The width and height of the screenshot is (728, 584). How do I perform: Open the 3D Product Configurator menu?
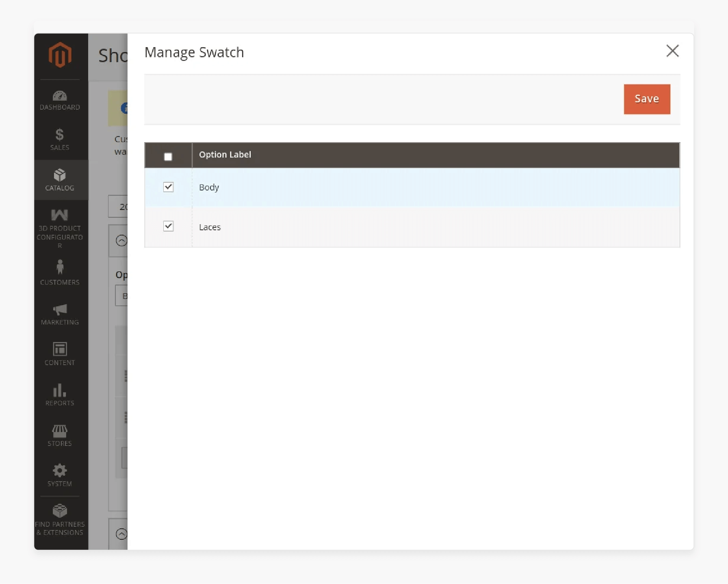(60, 228)
